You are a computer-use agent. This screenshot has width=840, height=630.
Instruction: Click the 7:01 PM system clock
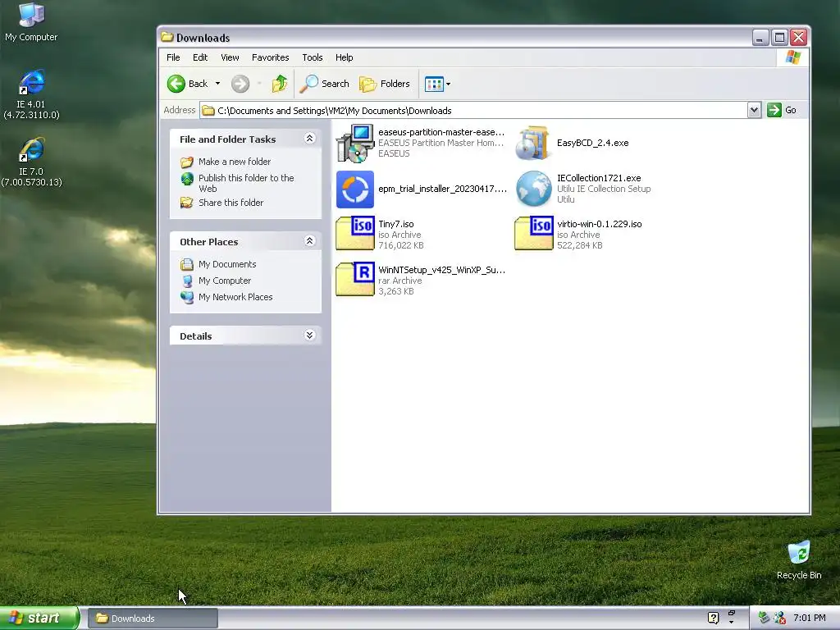click(x=810, y=618)
